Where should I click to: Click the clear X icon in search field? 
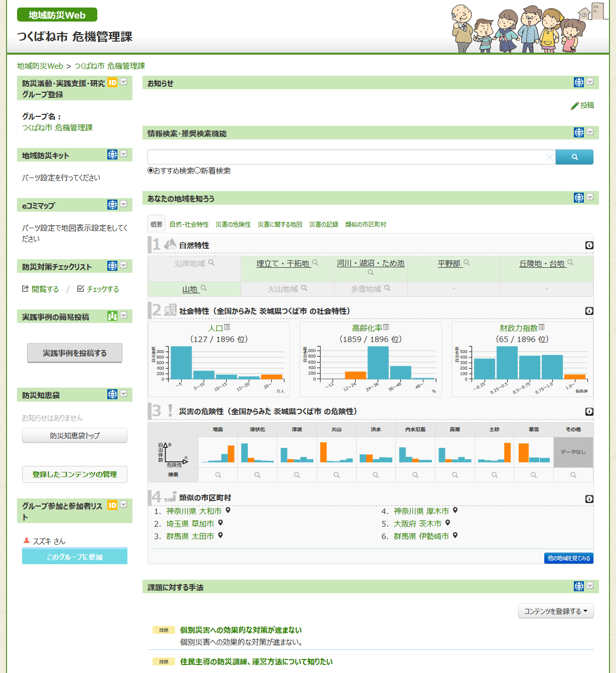(549, 157)
